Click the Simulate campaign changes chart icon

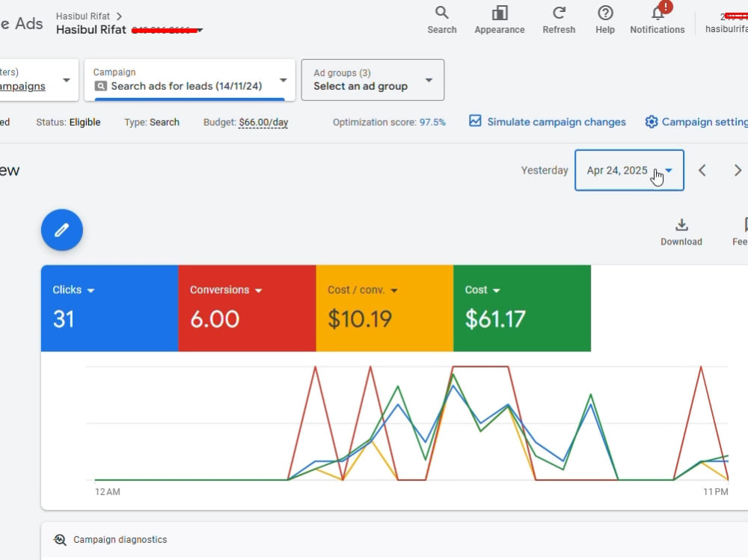(475, 121)
